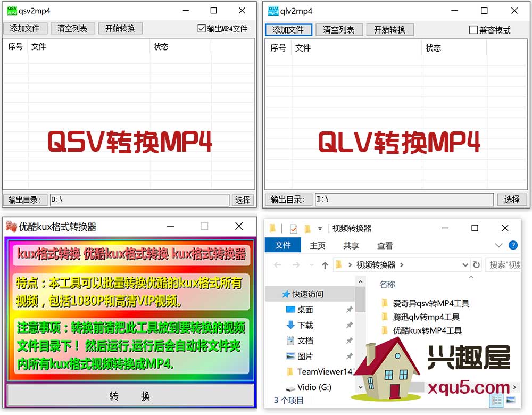
Task: Click the search box in File Explorer
Action: pos(504,264)
